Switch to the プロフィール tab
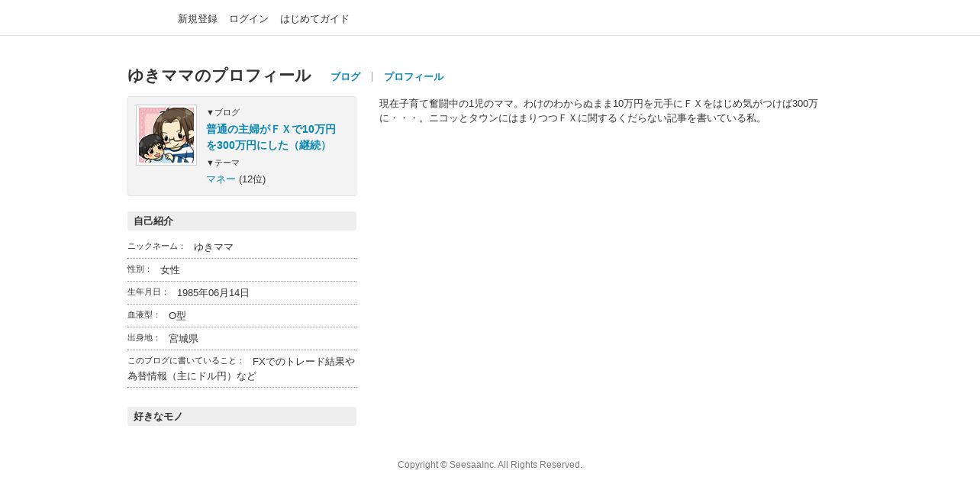 pyautogui.click(x=414, y=77)
